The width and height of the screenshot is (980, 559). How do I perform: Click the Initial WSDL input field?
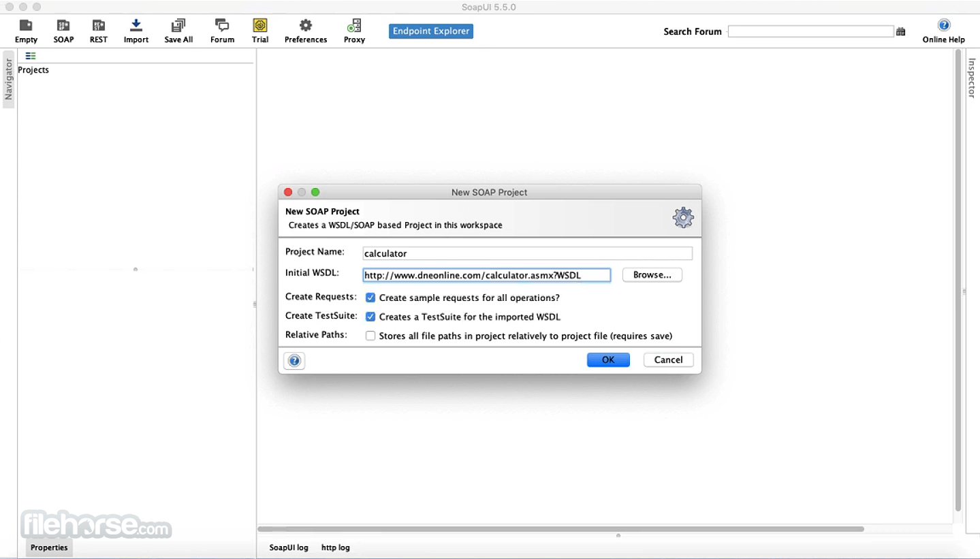(486, 275)
